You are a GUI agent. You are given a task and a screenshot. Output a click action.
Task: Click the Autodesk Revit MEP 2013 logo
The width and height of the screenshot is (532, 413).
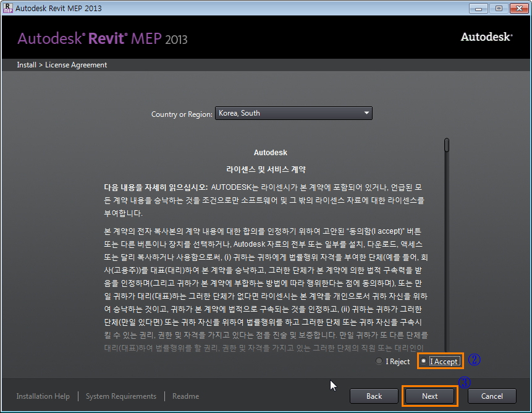(x=103, y=38)
